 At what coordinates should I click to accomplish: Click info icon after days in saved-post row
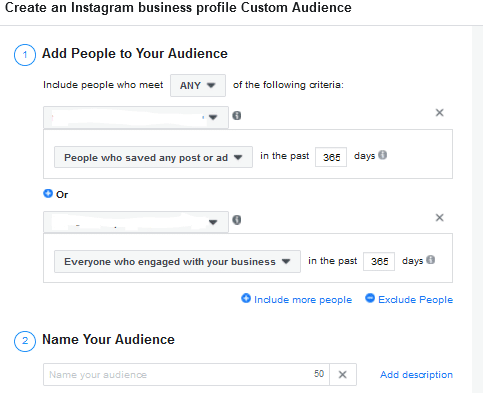point(383,155)
